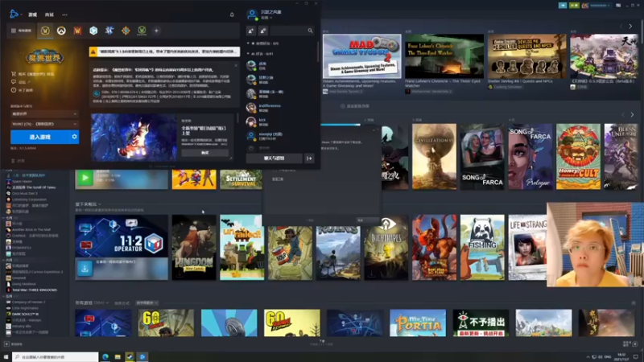Open the Steam sort-by dropdown
Screen dimensions: 644x362
147,303
